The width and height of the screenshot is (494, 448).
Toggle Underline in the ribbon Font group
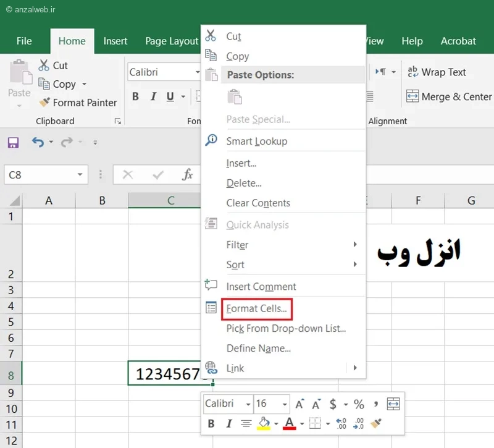click(170, 96)
